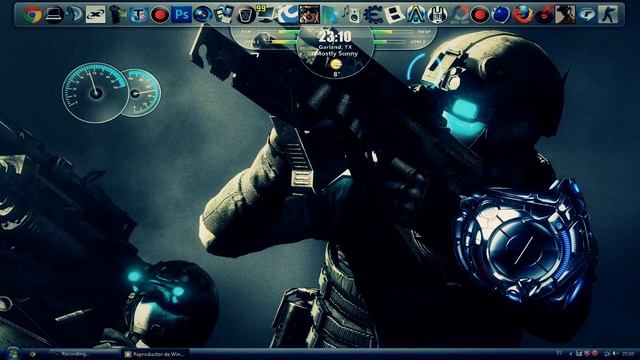Click the large speedometer gauge widget
This screenshot has width=640, height=360.
(95, 93)
